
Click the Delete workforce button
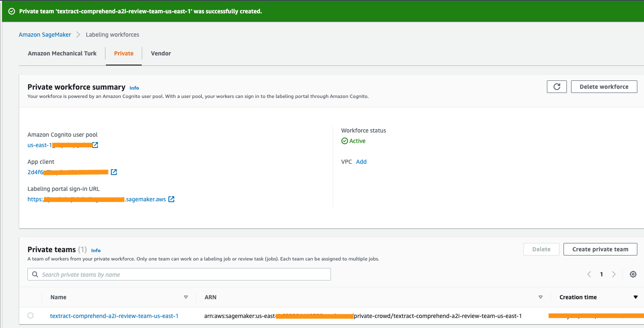click(604, 87)
